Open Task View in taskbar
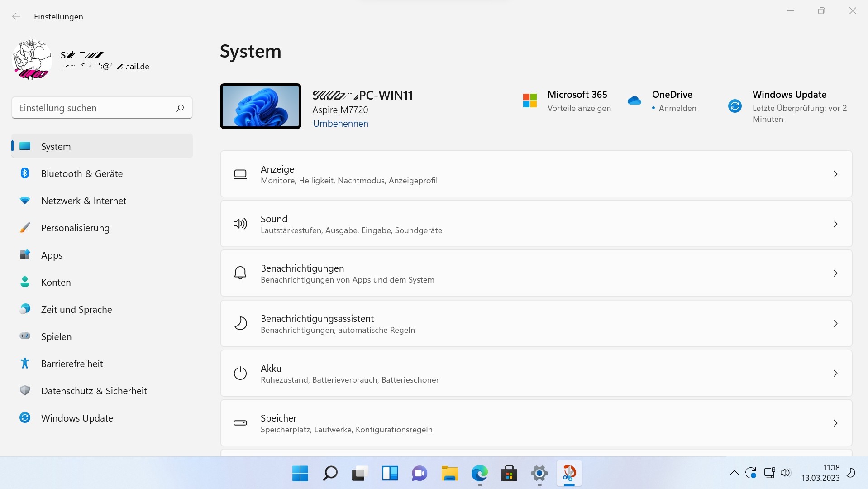Viewport: 868px width, 489px height. click(360, 474)
